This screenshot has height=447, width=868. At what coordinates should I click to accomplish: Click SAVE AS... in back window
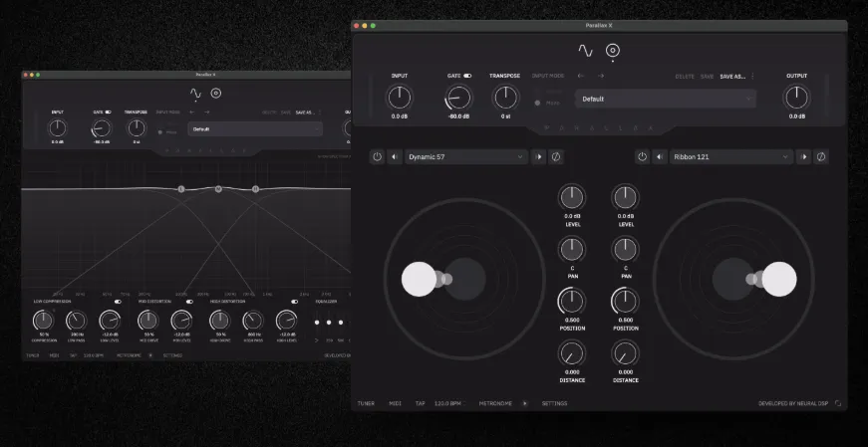(x=305, y=112)
